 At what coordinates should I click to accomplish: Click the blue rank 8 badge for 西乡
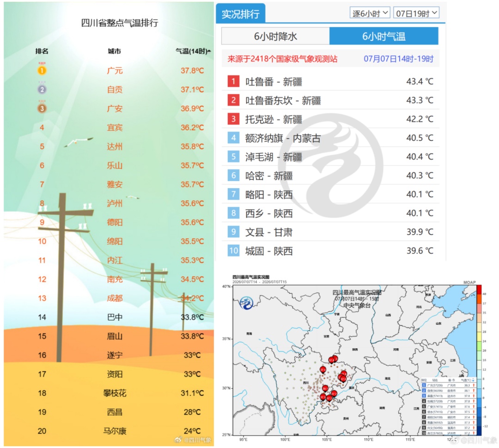tap(233, 212)
